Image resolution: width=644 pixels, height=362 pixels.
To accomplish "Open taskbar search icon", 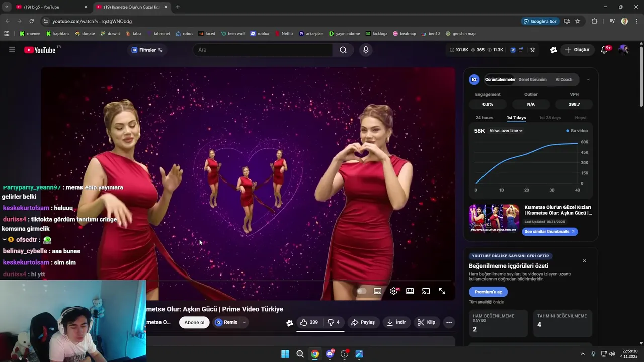I will pyautogui.click(x=300, y=354).
